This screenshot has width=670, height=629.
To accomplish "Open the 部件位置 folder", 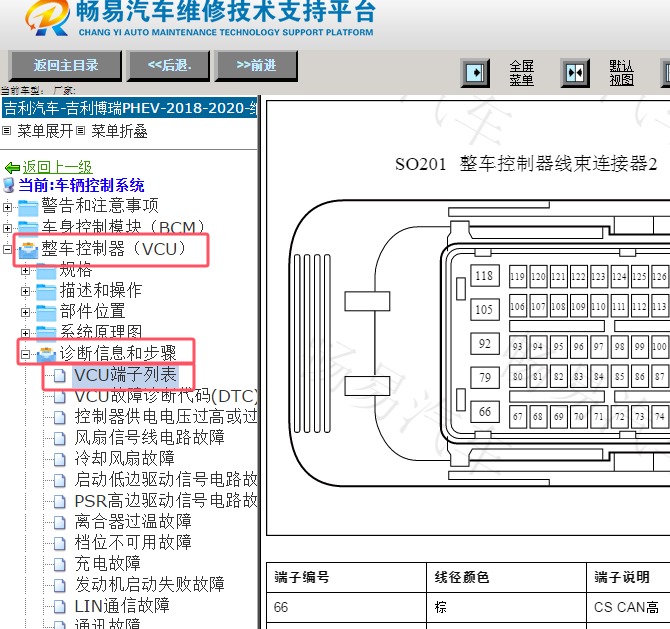I will coord(92,311).
